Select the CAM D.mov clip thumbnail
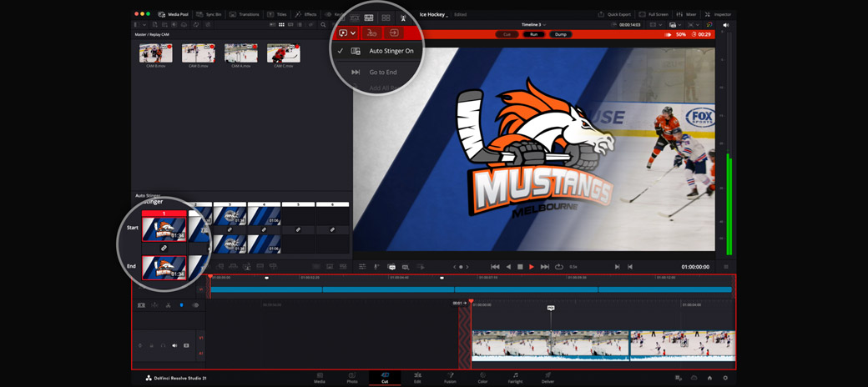 (198, 53)
